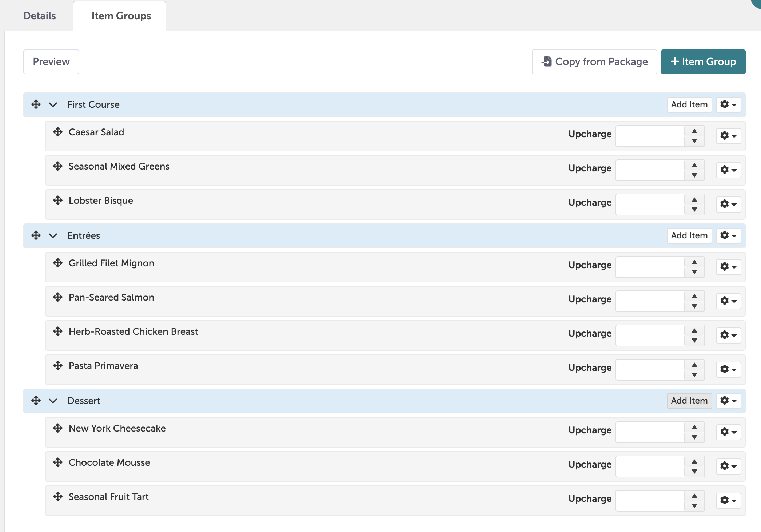This screenshot has height=532, width=761.
Task: Open gear menu for Pasta Primavera
Action: coord(728,369)
